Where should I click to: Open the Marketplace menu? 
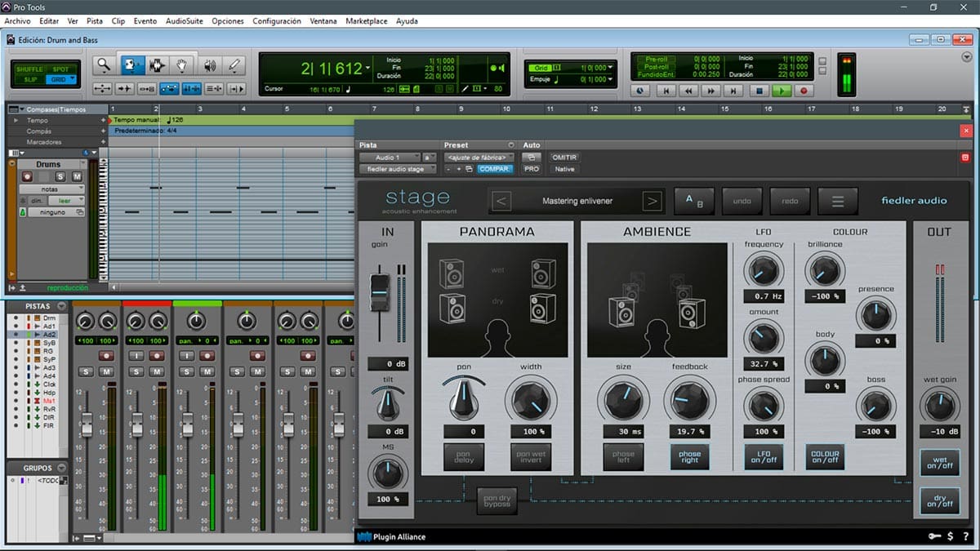point(367,21)
